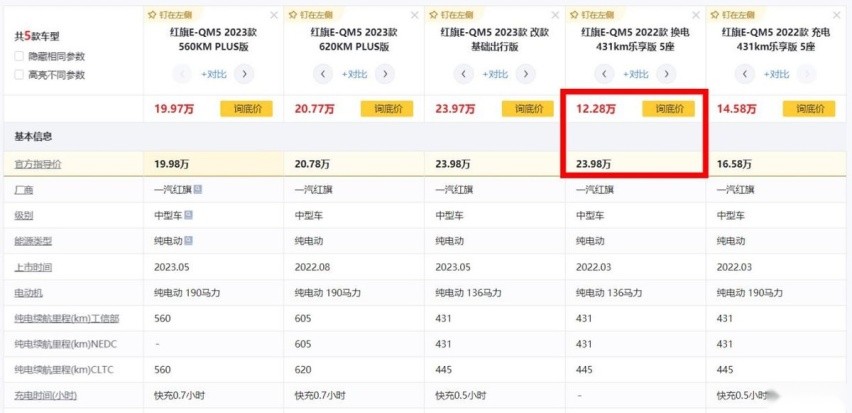The height and width of the screenshot is (413, 852).
Task: Move the 换电 431km乐享版 column left with its arrow
Action: pyautogui.click(x=604, y=73)
